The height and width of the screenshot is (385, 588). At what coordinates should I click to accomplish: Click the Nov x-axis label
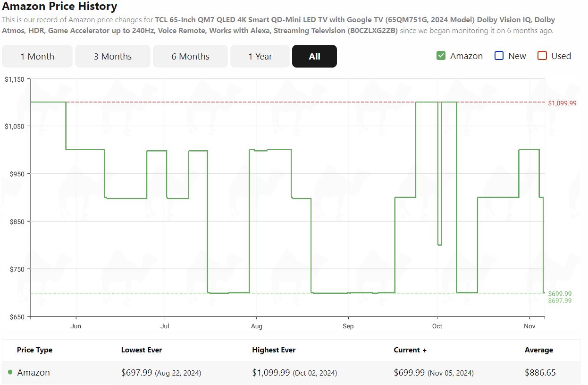click(x=530, y=326)
